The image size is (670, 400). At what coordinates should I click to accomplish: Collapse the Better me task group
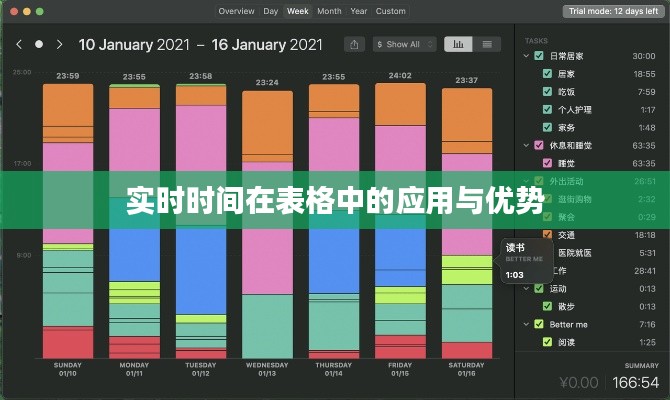(526, 324)
